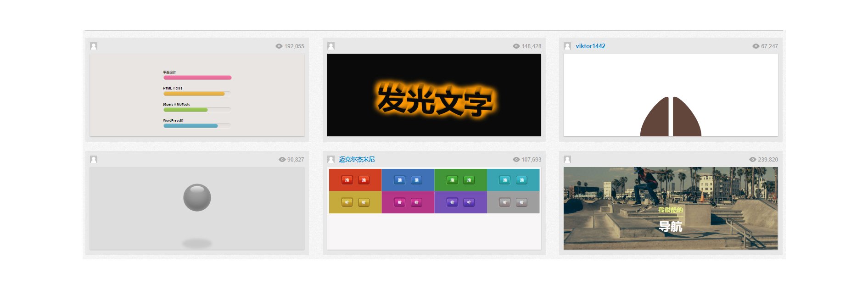The height and width of the screenshot is (290, 868).
Task: Click the right red 推 button
Action: coord(364,180)
